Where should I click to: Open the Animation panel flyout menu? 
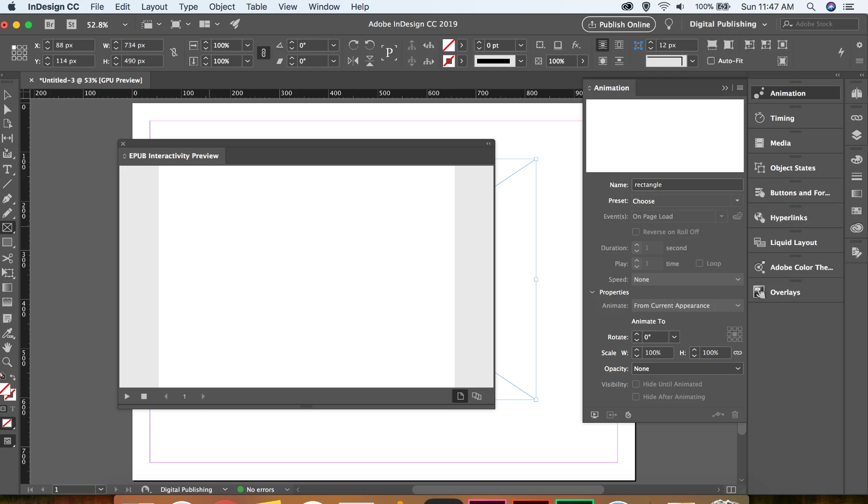(x=740, y=88)
